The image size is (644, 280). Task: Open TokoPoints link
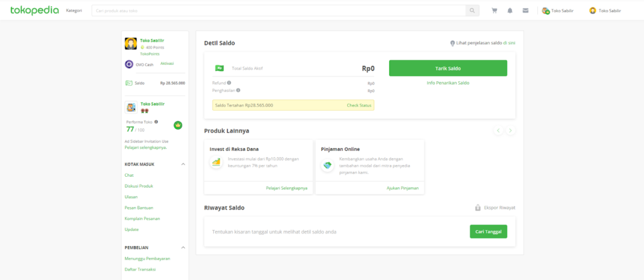(150, 54)
